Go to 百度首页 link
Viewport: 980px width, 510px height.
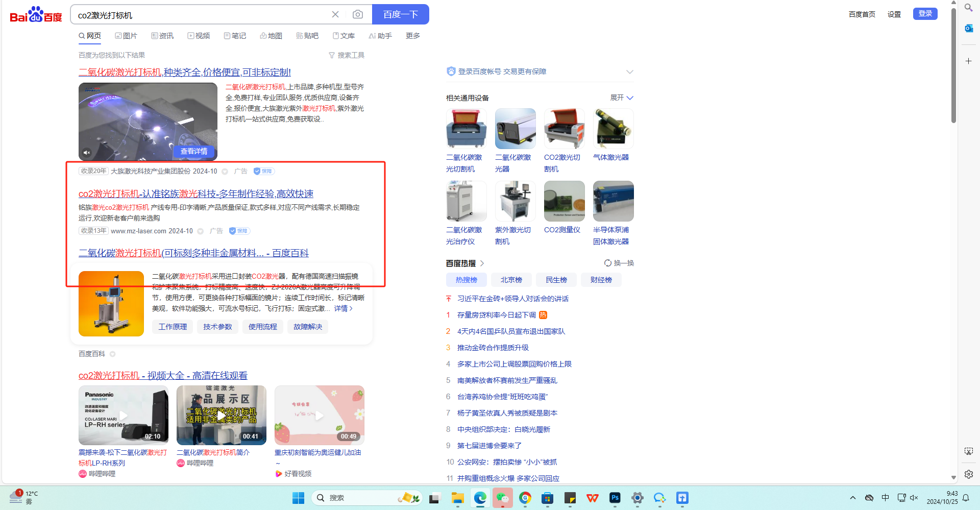862,14
